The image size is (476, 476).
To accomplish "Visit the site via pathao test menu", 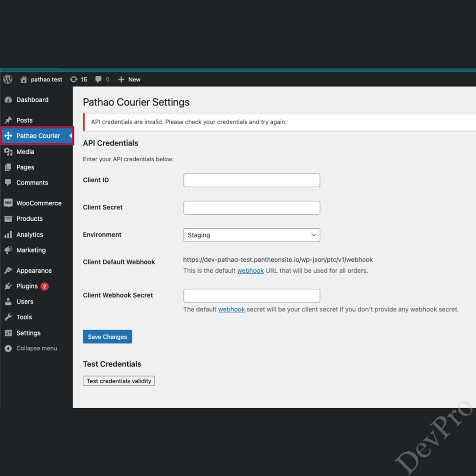I will point(41,79).
